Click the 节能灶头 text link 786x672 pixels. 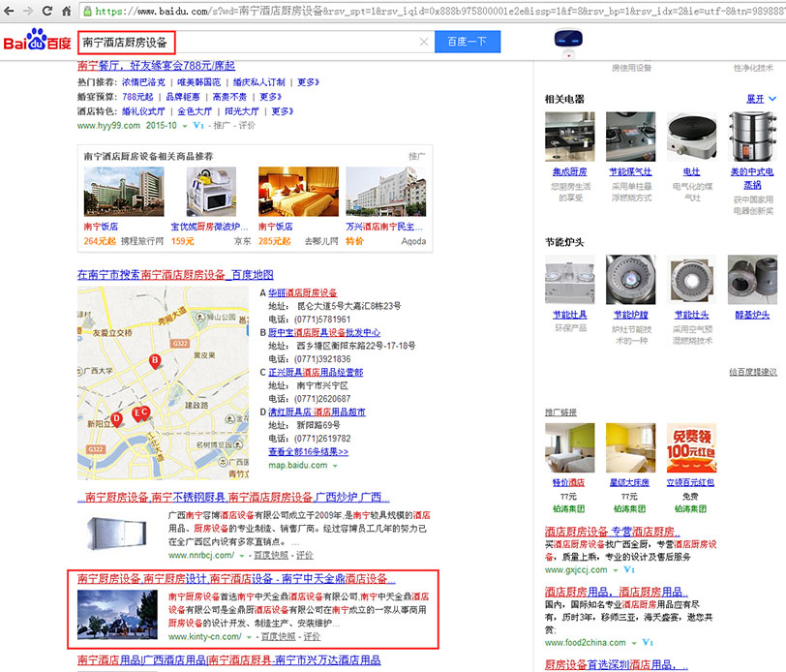692,315
